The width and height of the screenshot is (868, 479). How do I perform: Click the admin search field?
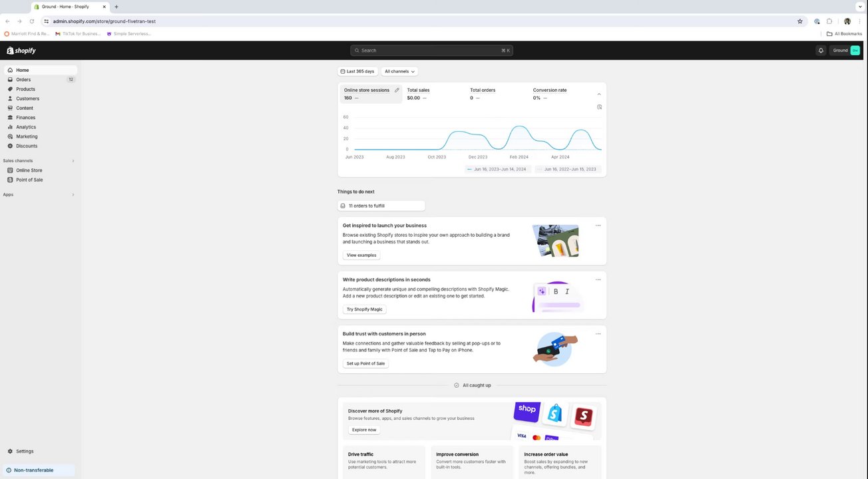pos(431,51)
